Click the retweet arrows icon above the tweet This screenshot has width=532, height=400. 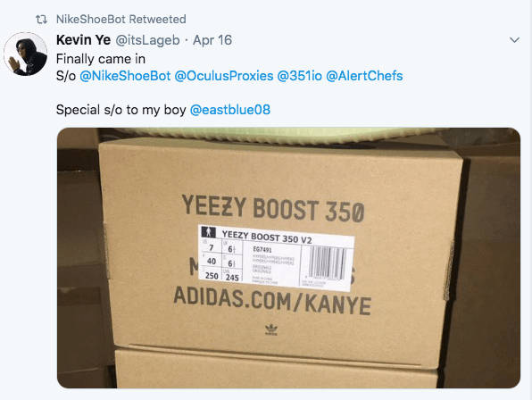(x=41, y=20)
